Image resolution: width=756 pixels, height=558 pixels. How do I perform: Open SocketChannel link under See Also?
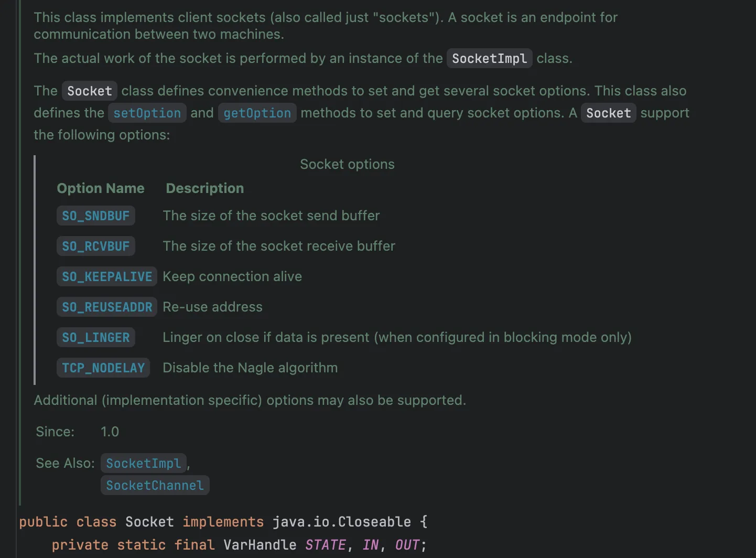point(155,486)
